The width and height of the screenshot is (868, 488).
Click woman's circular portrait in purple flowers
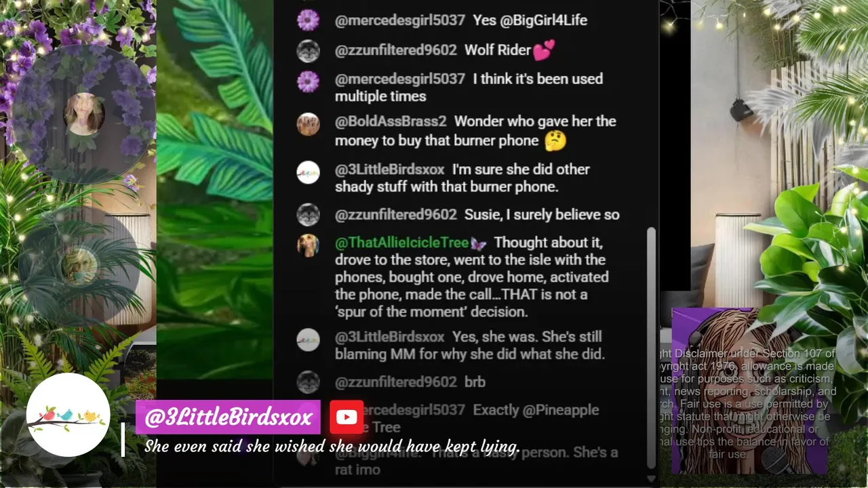[x=84, y=114]
